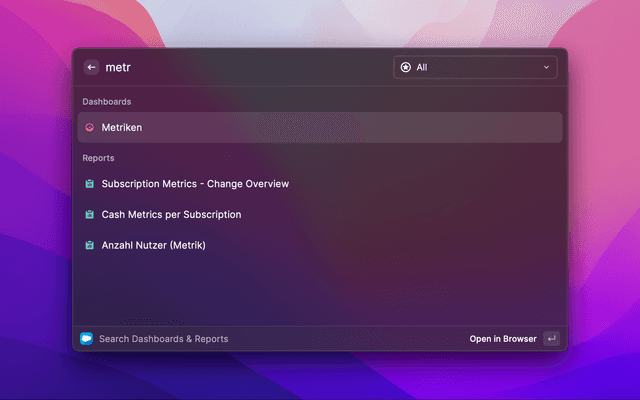
Task: Click the Enter key icon
Action: [551, 339]
